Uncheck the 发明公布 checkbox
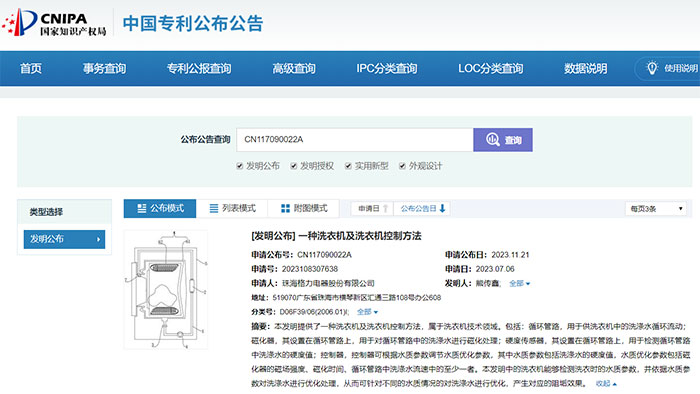Viewport: 700px width, 394px height. (x=240, y=166)
